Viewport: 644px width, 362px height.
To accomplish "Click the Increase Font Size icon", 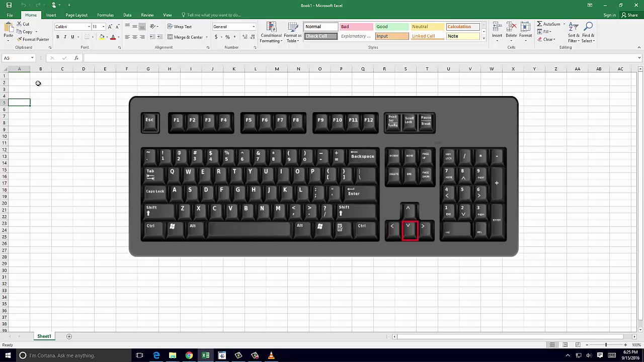I will [110, 27].
